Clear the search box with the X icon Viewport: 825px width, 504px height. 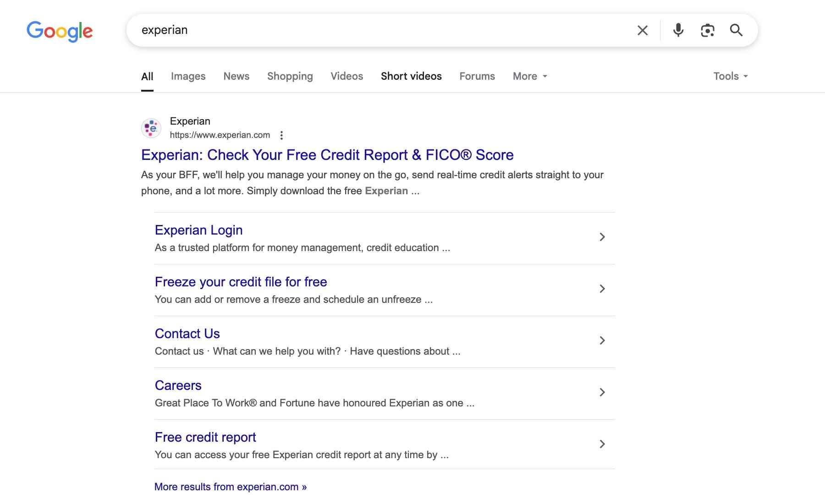tap(643, 30)
